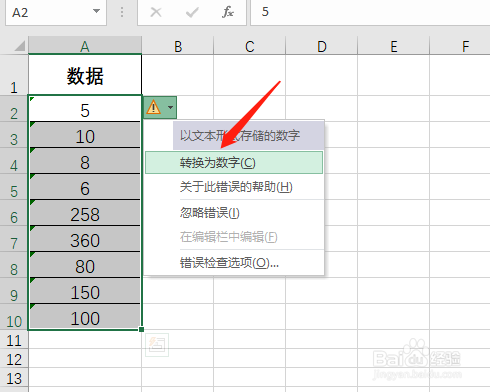Select row 9 header
Image resolution: width=490 pixels, height=392 pixels.
tap(14, 291)
